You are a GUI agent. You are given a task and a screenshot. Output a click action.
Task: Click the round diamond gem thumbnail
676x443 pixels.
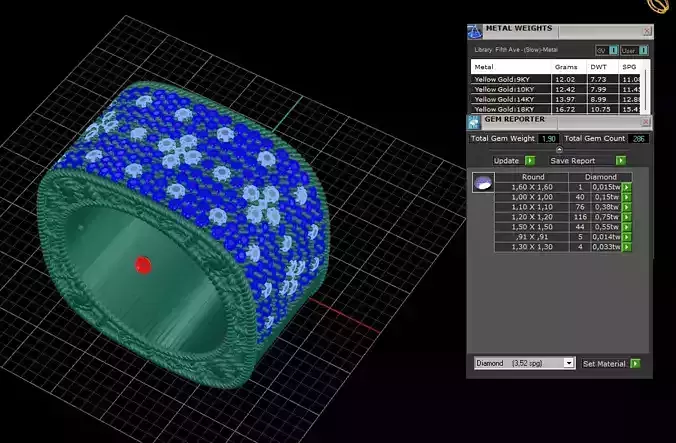483,182
